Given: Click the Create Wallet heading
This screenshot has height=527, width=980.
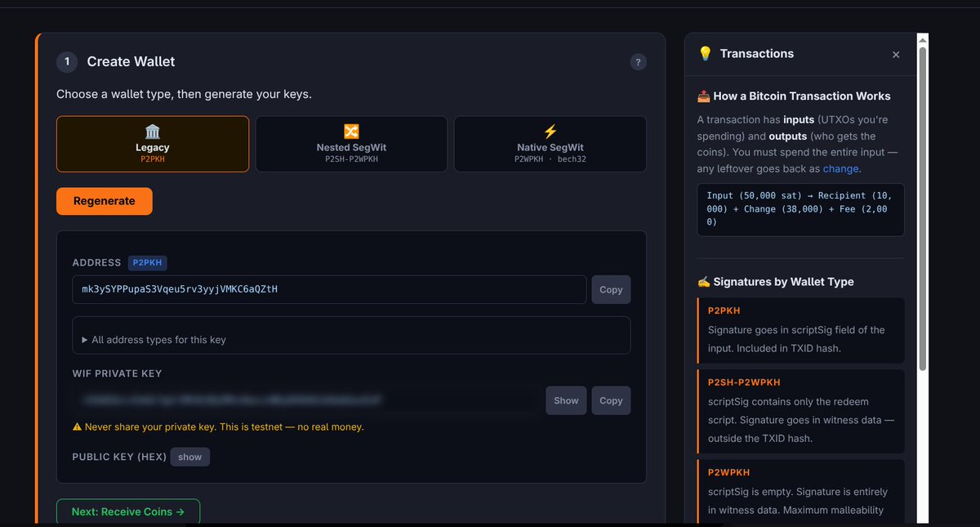Looking at the screenshot, I should [x=131, y=62].
